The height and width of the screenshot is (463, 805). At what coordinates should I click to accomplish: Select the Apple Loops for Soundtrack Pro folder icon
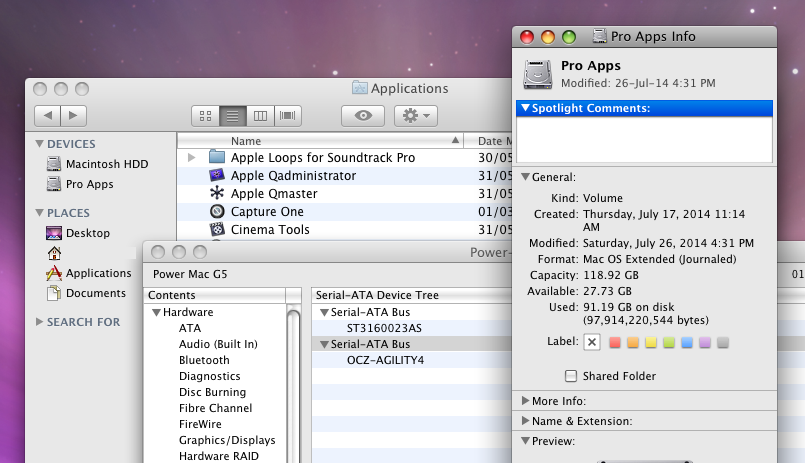217,157
